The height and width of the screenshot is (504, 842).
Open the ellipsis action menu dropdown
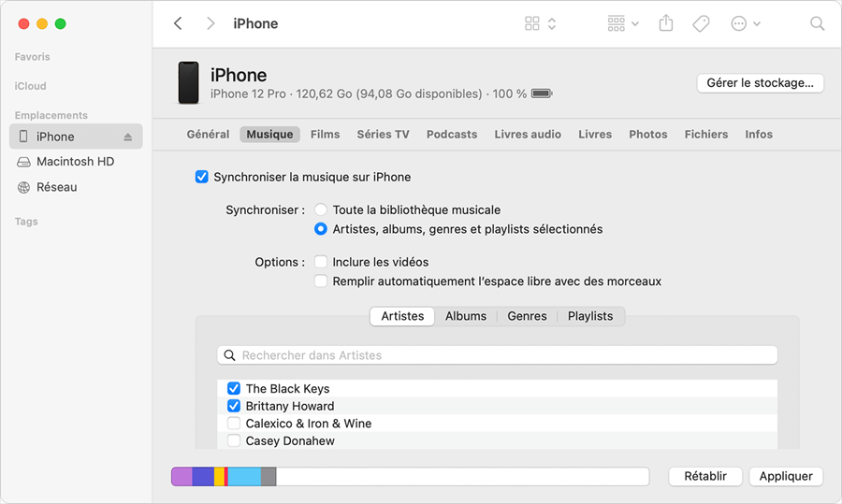(746, 24)
